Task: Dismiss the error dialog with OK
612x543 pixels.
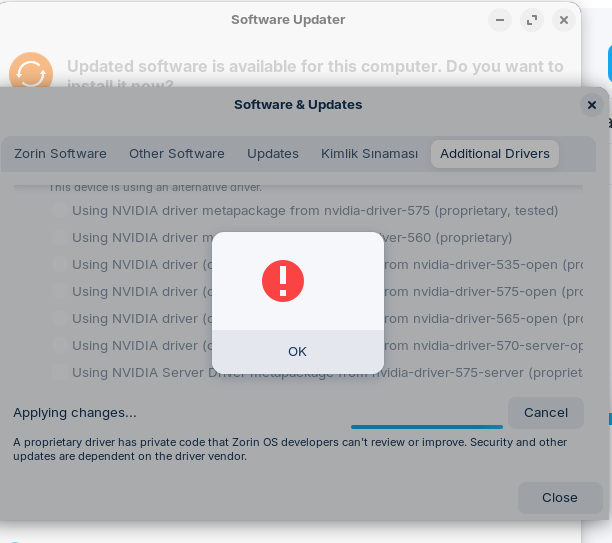Action: click(x=298, y=352)
